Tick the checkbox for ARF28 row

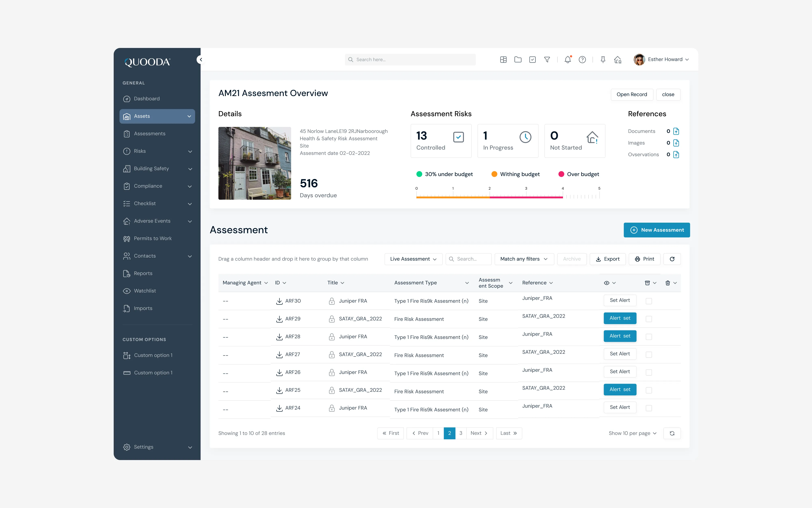pyautogui.click(x=649, y=337)
